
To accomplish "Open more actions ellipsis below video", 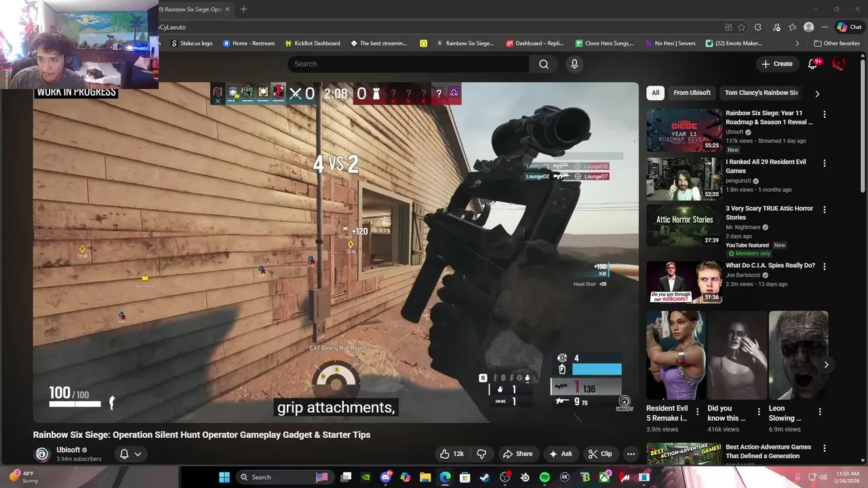I will (631, 454).
